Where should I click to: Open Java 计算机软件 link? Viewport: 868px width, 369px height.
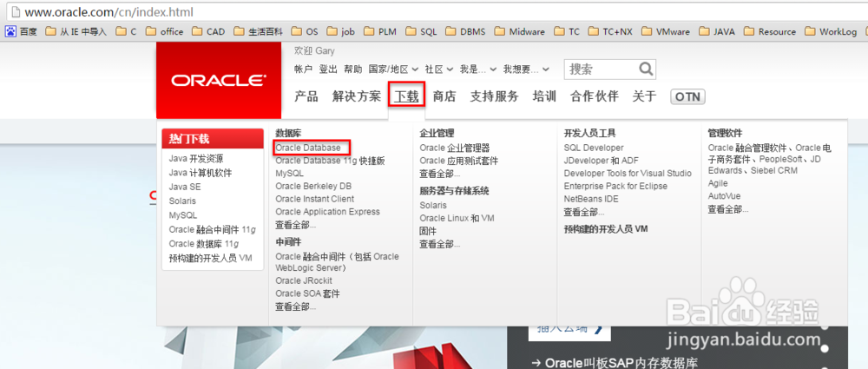pyautogui.click(x=201, y=173)
